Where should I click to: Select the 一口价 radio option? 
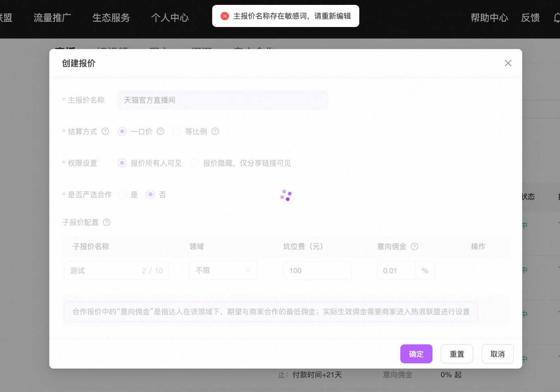pos(122,131)
